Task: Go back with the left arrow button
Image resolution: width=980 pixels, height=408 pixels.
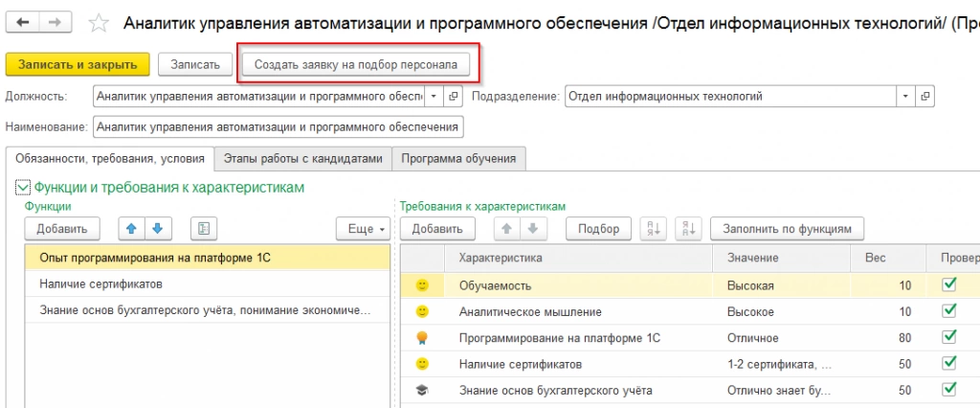Action: pos(22,23)
